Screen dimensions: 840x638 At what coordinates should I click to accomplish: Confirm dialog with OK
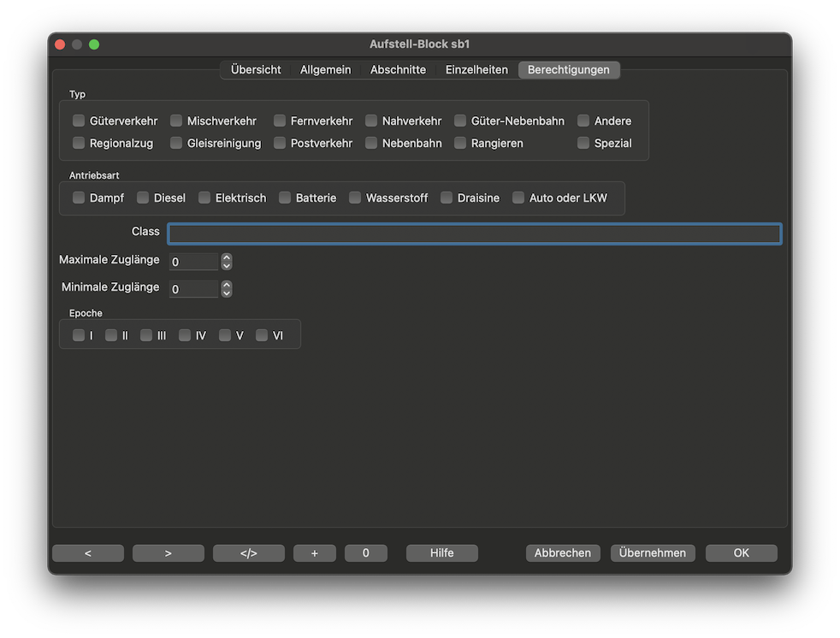point(742,553)
